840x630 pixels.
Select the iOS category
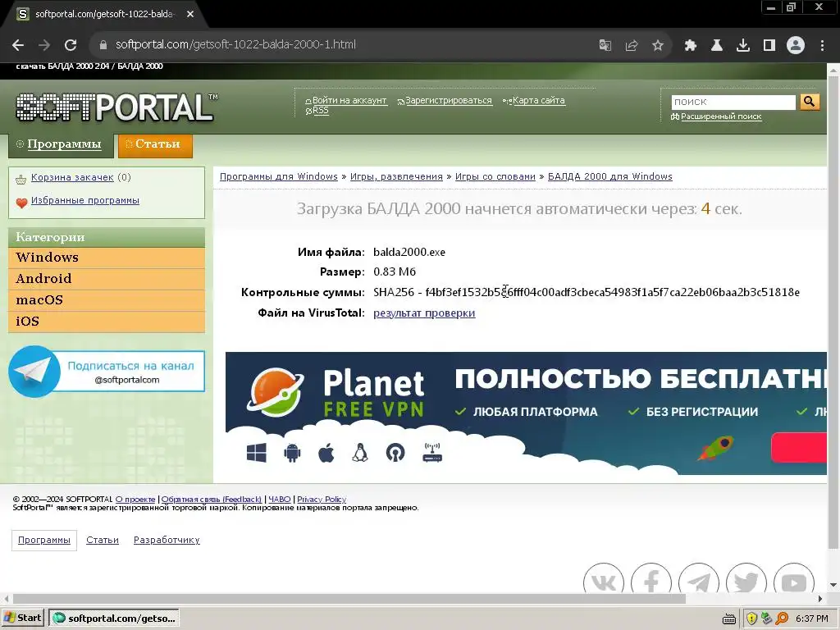coord(107,322)
